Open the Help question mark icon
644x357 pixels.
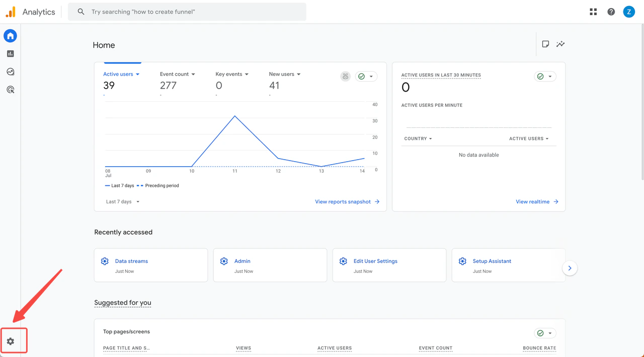coord(611,12)
